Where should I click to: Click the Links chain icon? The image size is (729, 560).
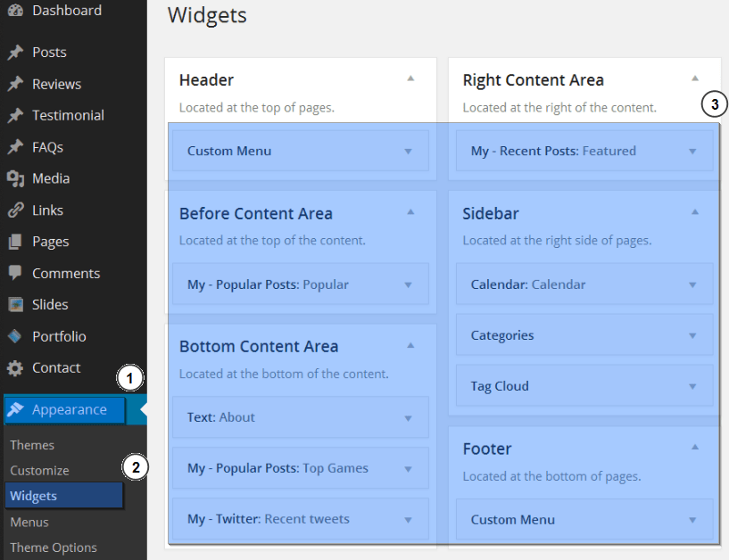coord(15,210)
